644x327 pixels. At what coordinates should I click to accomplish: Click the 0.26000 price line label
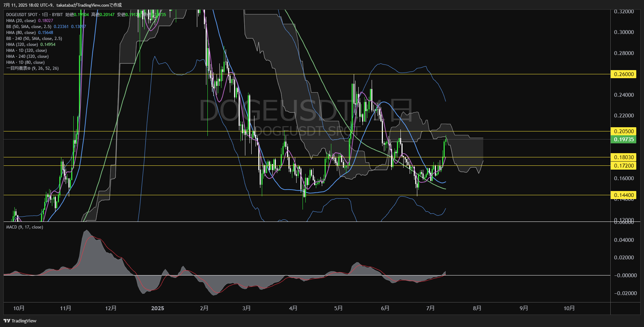(x=624, y=74)
